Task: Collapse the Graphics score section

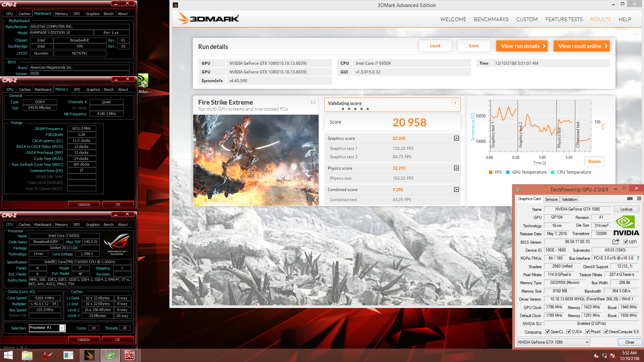Action: (456, 138)
